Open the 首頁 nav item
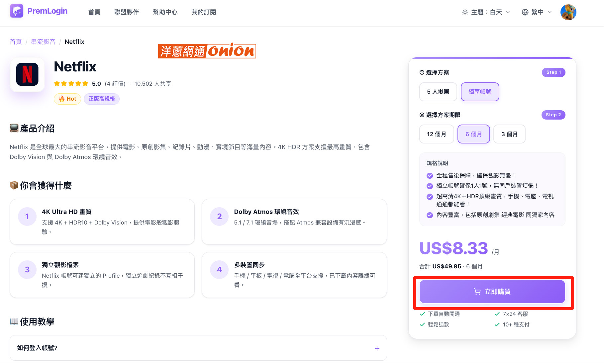The width and height of the screenshot is (604, 364). pos(94,12)
